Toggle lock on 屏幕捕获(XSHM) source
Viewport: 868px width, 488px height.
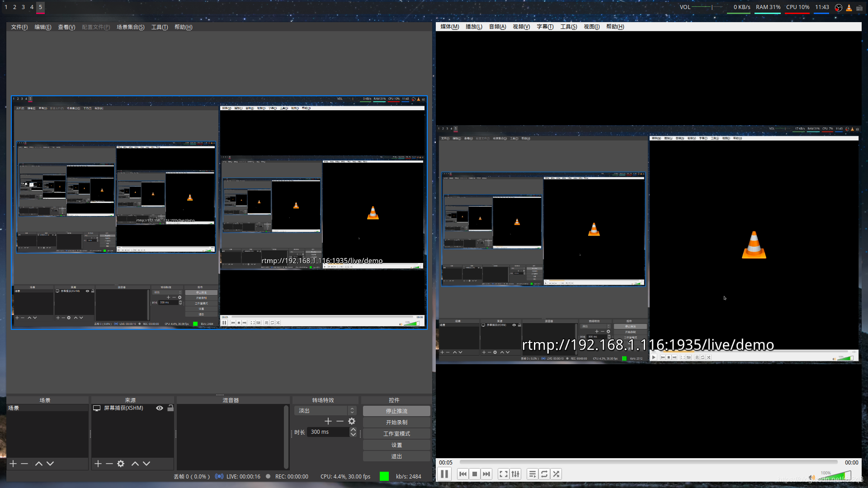coord(170,408)
